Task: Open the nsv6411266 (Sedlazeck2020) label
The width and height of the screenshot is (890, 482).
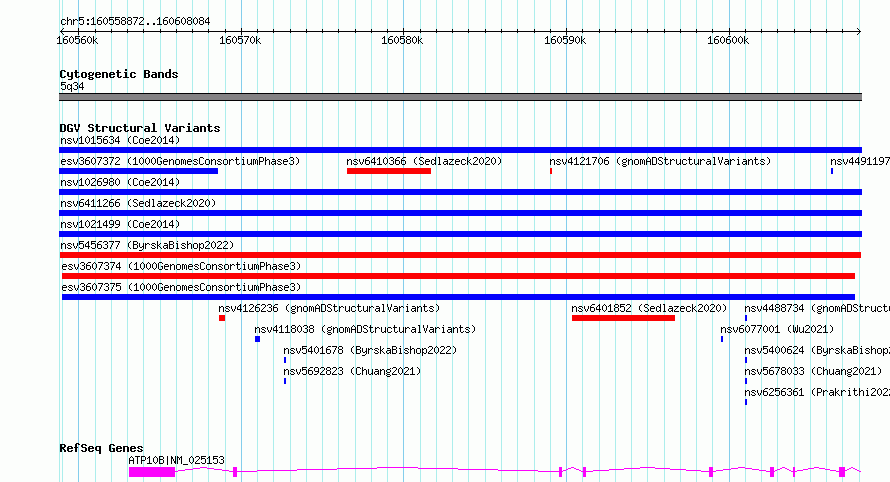Action: click(138, 203)
